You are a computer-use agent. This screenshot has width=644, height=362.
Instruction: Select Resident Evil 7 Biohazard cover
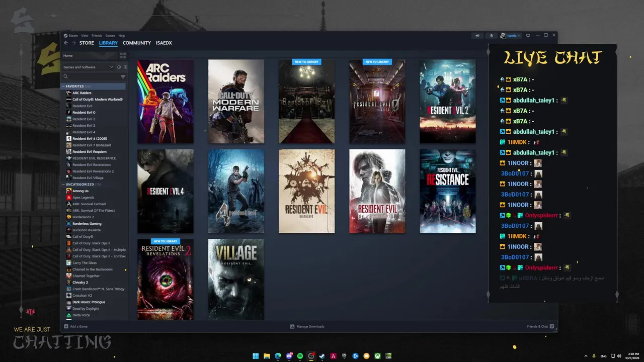pos(306,191)
